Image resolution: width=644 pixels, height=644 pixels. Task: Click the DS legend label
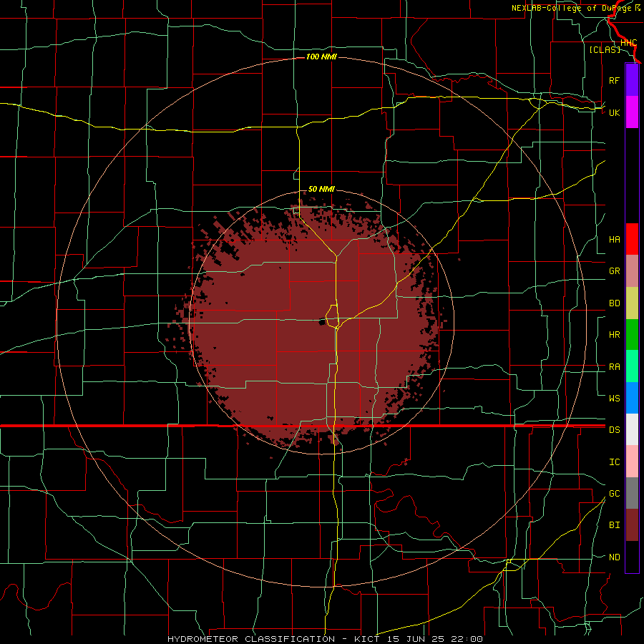point(615,430)
